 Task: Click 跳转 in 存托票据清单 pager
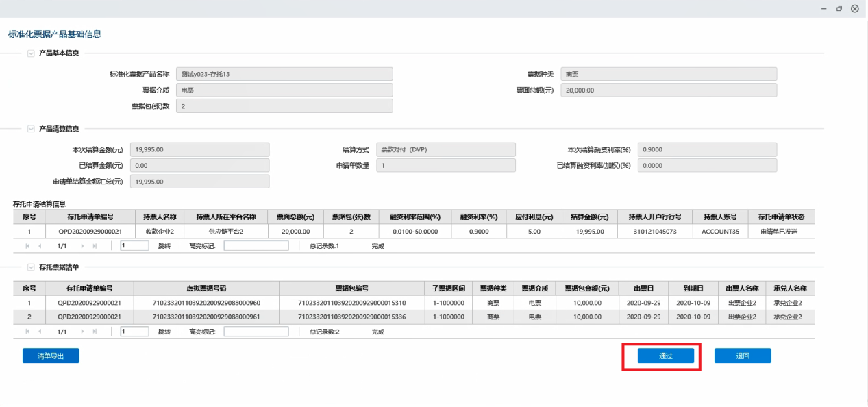[x=164, y=332]
